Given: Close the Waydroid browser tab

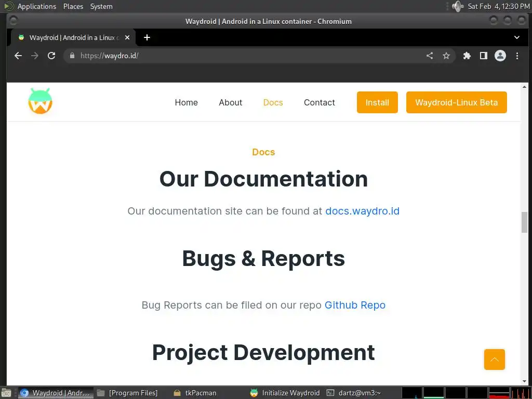Looking at the screenshot, I should [x=127, y=37].
